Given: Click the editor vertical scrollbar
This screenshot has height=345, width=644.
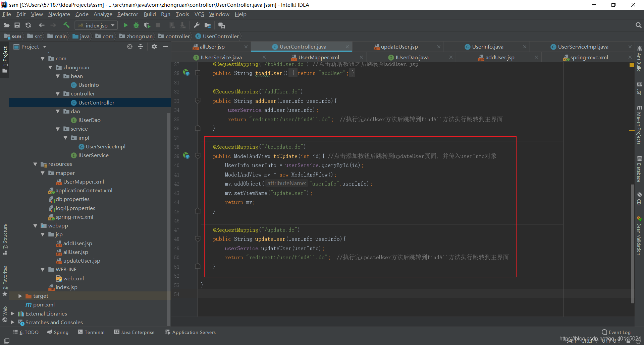Looking at the screenshot, I should [633, 244].
